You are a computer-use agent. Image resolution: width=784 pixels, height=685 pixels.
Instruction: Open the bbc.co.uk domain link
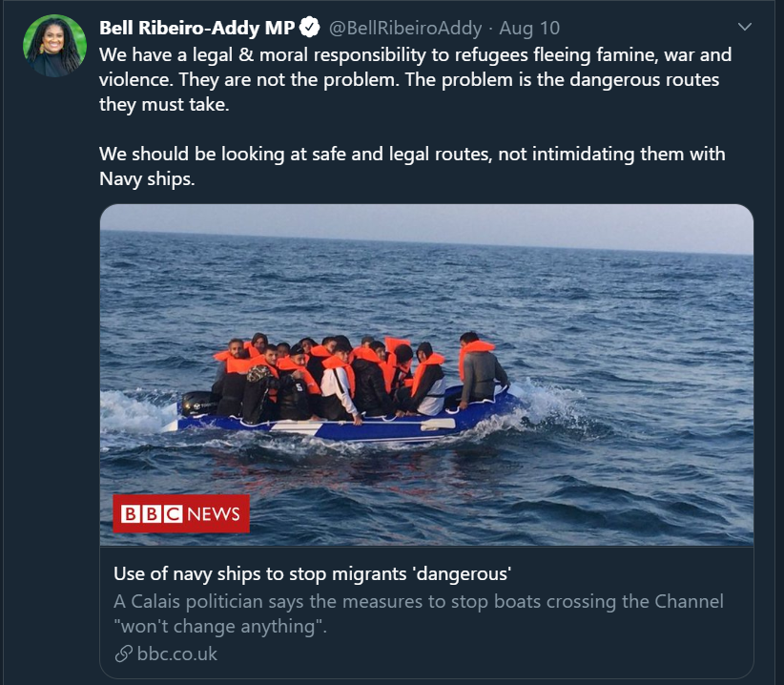coord(177,654)
